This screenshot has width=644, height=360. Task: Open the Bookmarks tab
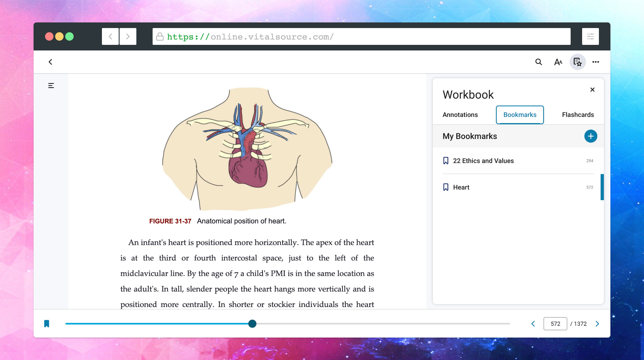[x=520, y=115]
